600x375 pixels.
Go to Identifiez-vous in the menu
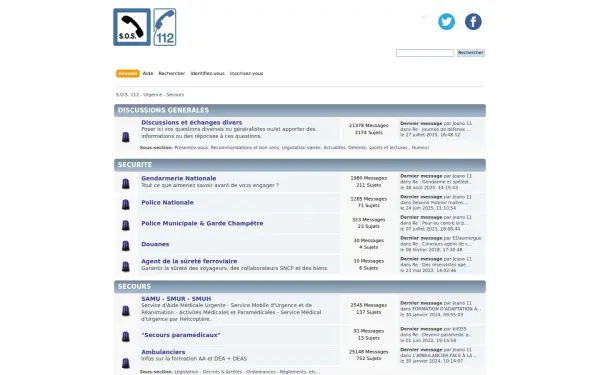(x=207, y=73)
